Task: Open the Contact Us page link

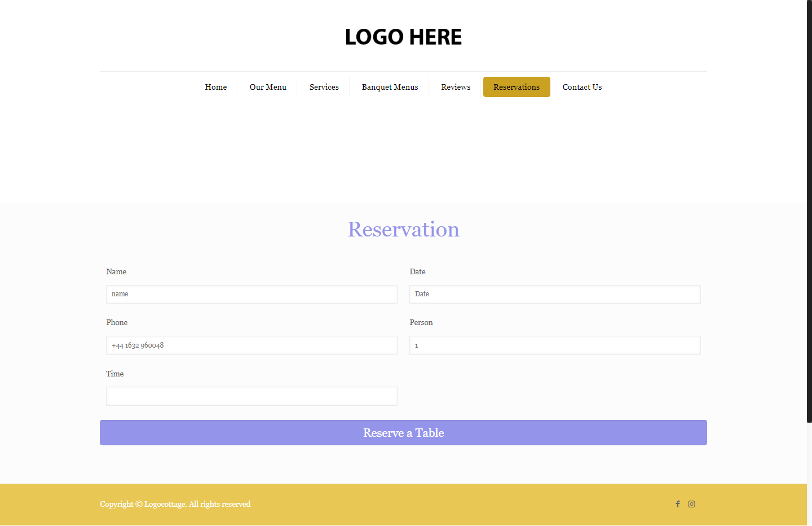Action: tap(582, 87)
